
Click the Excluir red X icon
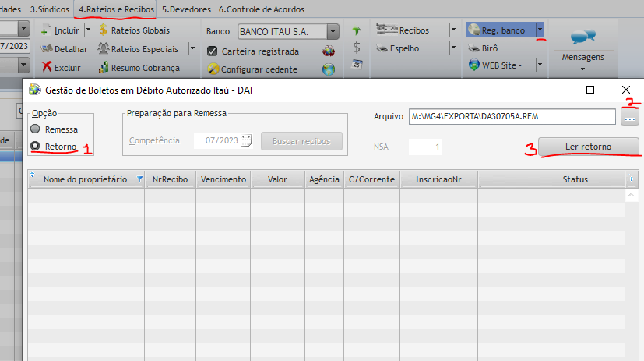click(x=47, y=68)
